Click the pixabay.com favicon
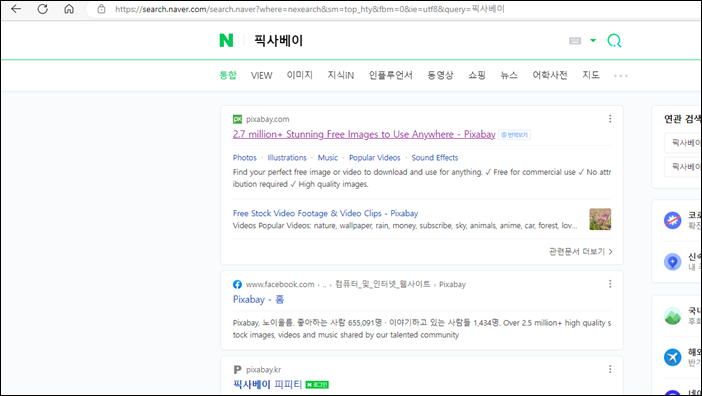Screen dimensions: 702x396 pyautogui.click(x=237, y=119)
